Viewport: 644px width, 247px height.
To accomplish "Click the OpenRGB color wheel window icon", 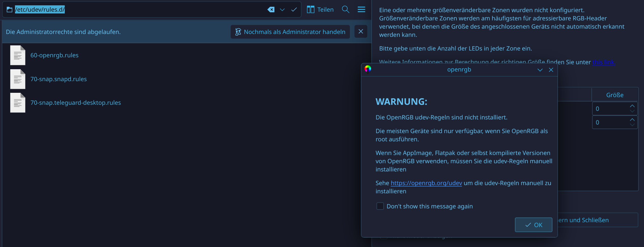I will [368, 69].
